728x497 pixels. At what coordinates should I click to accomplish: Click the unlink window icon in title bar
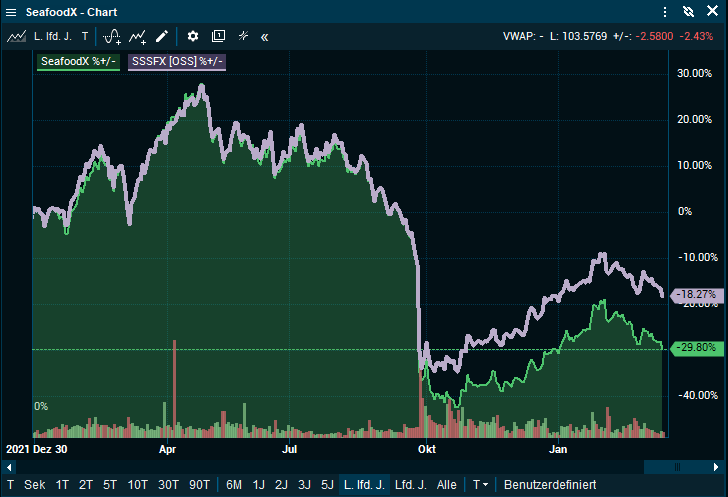click(688, 12)
